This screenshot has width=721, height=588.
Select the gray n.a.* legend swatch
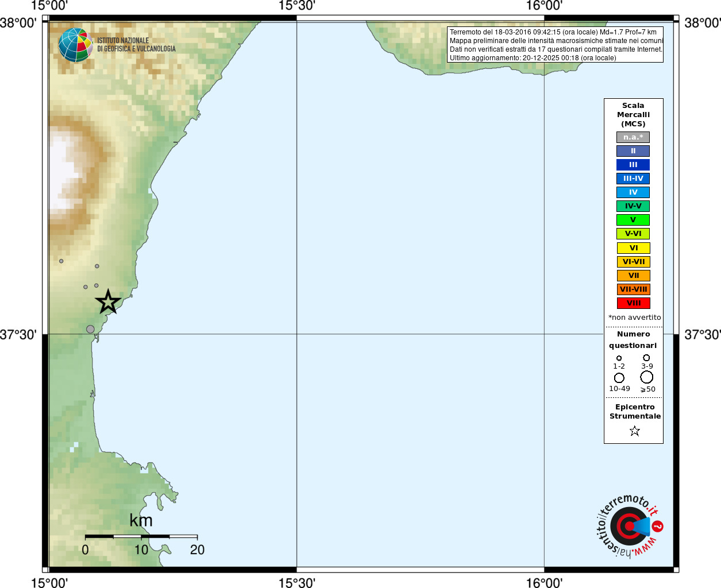click(x=633, y=137)
